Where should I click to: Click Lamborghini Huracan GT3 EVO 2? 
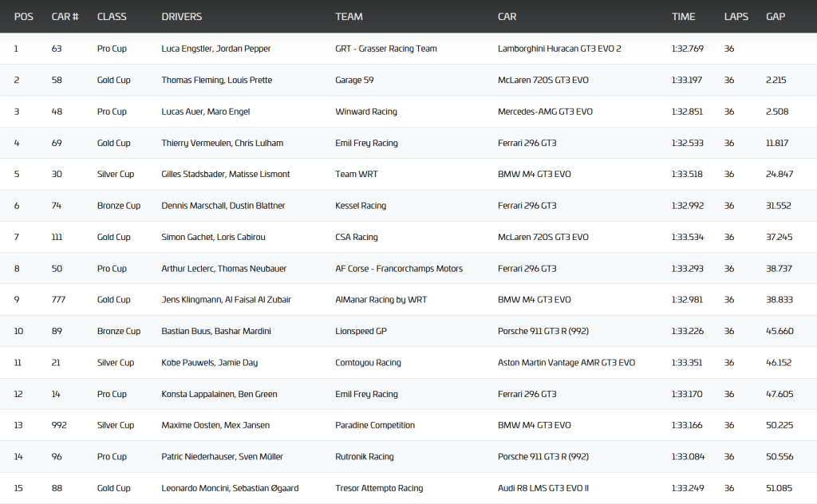[x=559, y=49]
